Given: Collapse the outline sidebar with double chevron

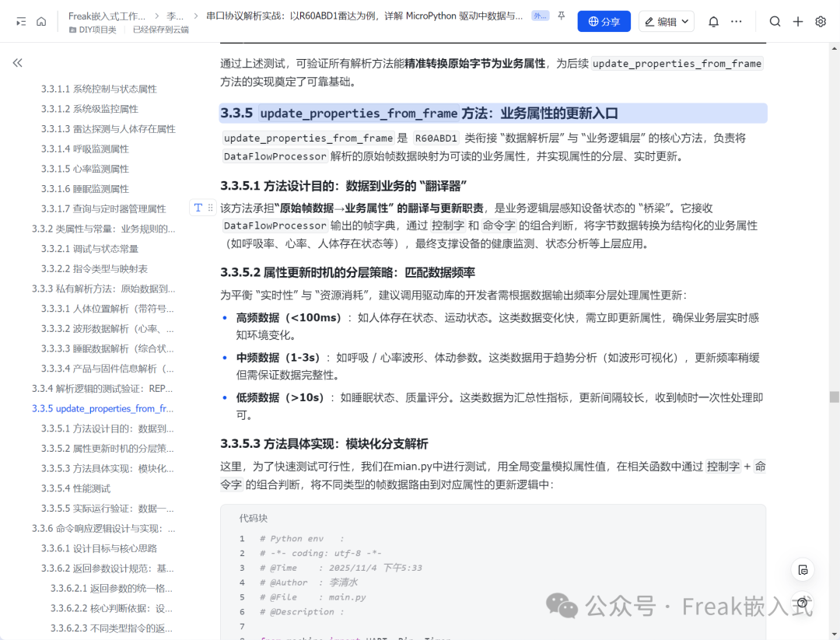Looking at the screenshot, I should pyautogui.click(x=18, y=63).
